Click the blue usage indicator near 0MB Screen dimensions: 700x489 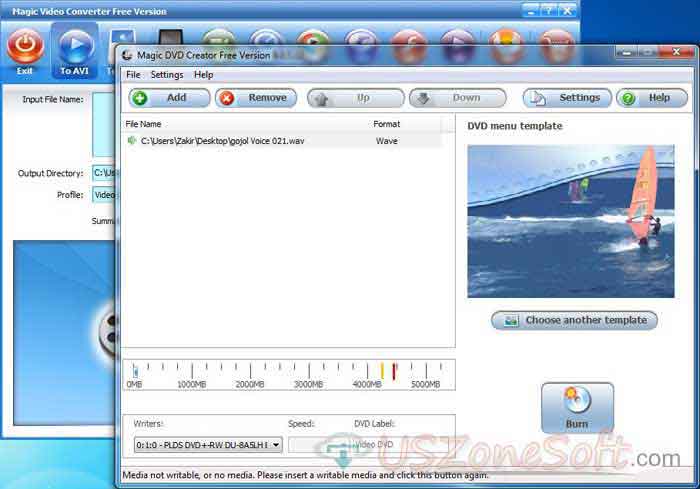(135, 370)
